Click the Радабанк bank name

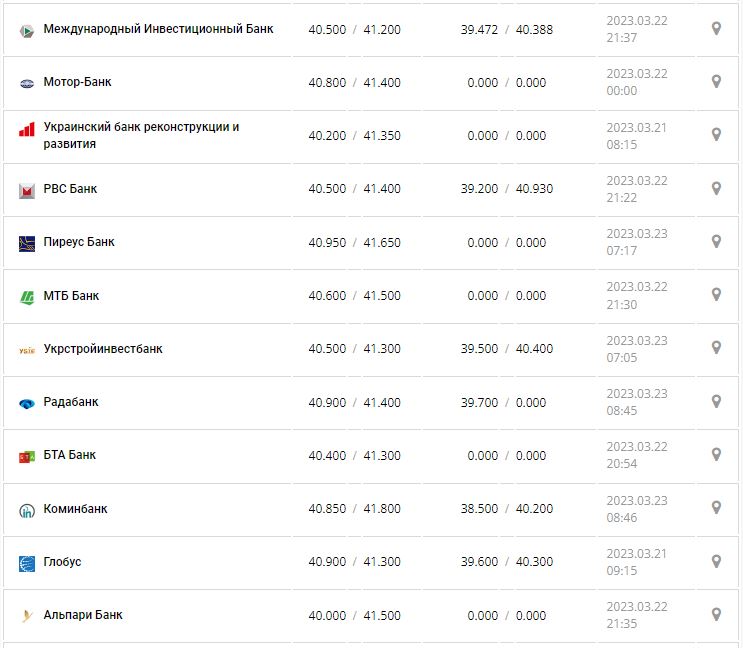coord(71,402)
